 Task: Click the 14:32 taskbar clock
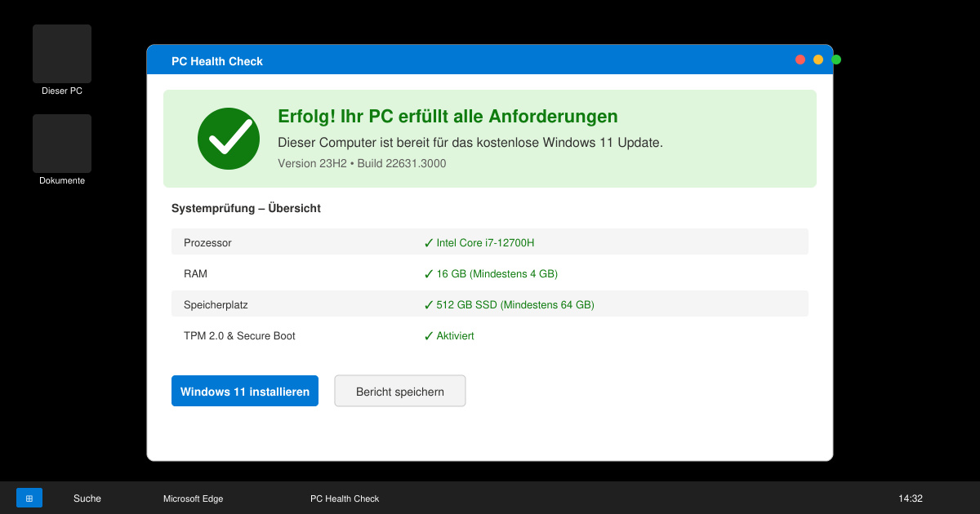pos(911,498)
